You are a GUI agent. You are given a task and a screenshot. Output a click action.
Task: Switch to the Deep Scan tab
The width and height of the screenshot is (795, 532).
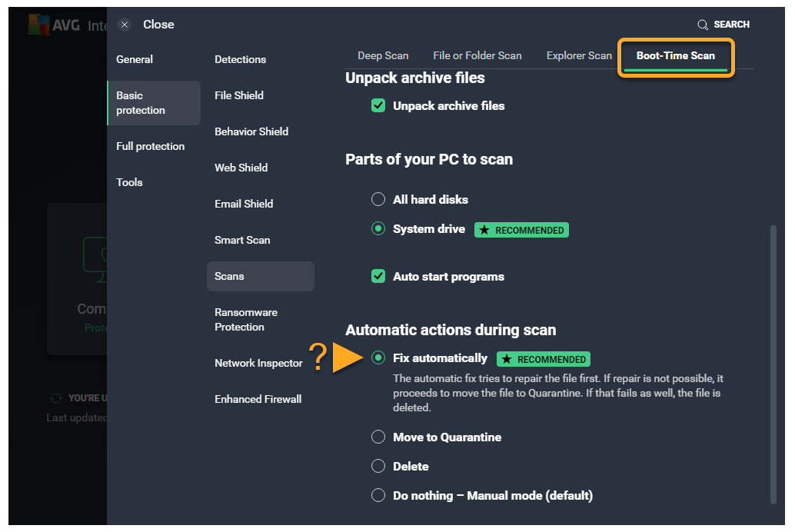[x=383, y=55]
